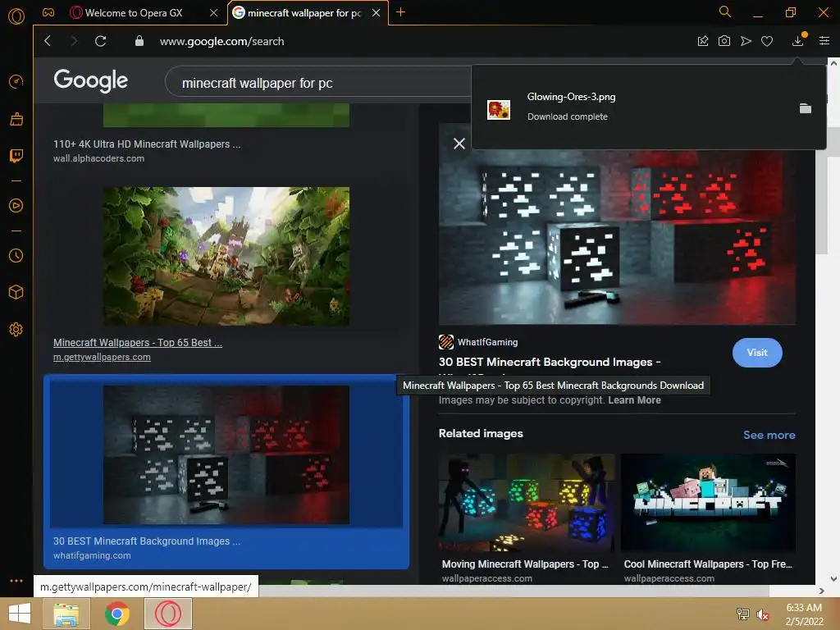Toggle the downloads toolbar icon
This screenshot has height=630, width=840.
(798, 40)
